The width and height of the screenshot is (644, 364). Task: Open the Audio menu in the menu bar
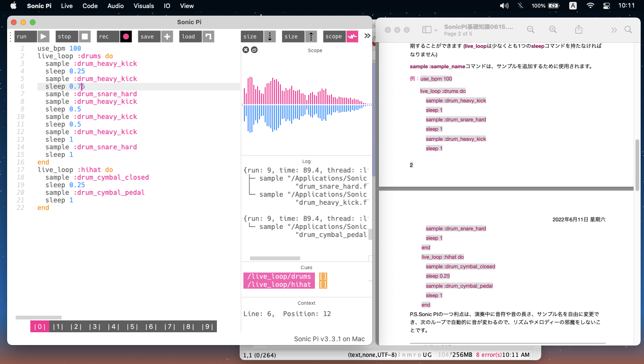[116, 6]
